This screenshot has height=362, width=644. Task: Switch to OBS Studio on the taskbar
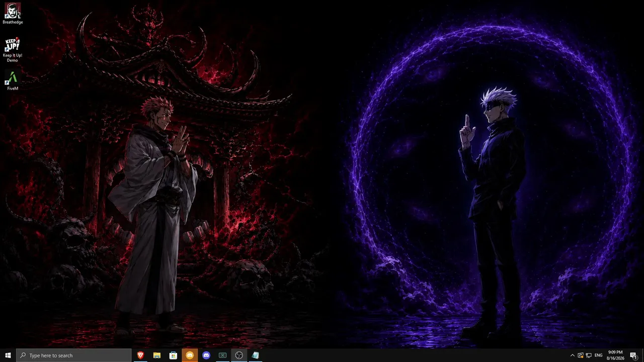[239, 355]
